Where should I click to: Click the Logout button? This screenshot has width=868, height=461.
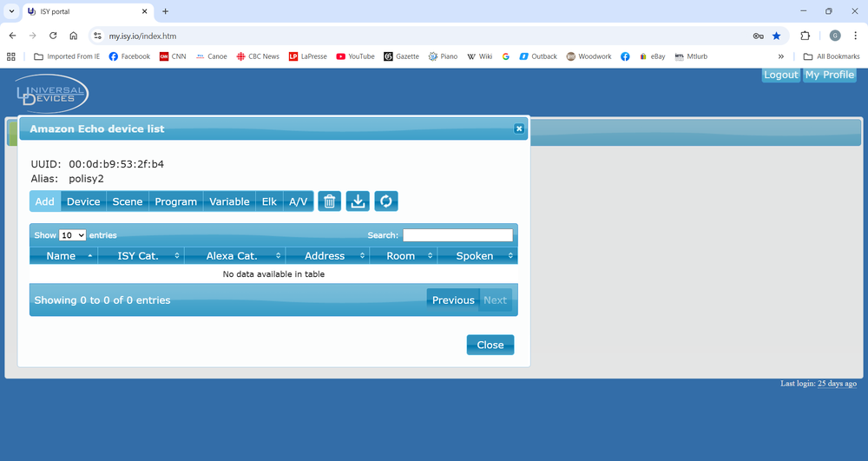780,75
